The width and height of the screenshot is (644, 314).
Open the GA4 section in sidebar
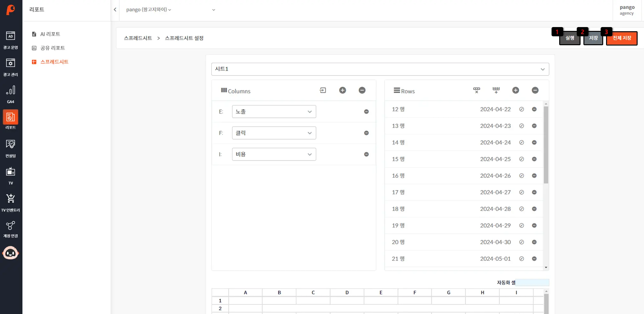tap(11, 94)
